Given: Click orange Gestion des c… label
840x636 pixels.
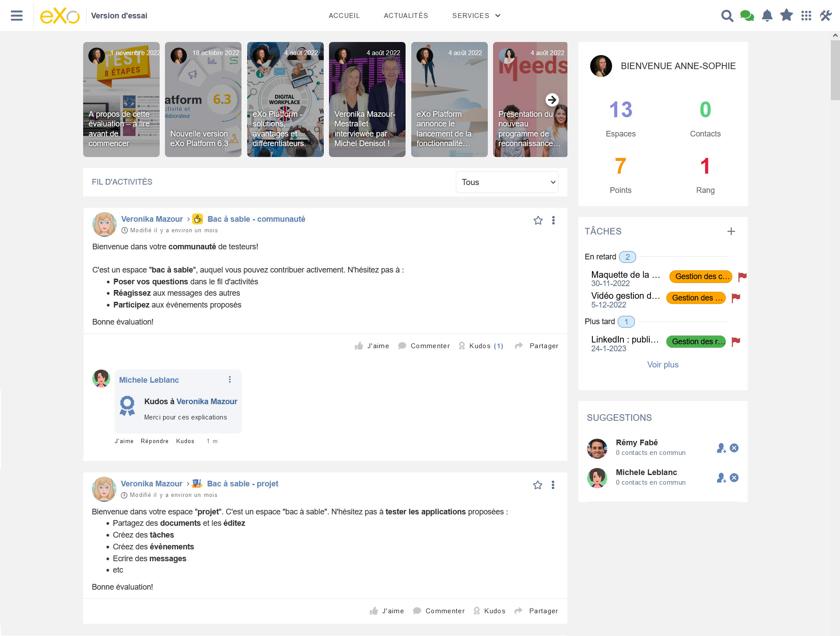Looking at the screenshot, I should pos(701,276).
